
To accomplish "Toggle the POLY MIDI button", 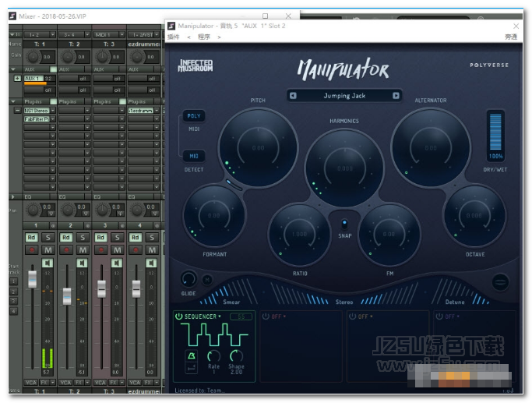I will click(194, 116).
